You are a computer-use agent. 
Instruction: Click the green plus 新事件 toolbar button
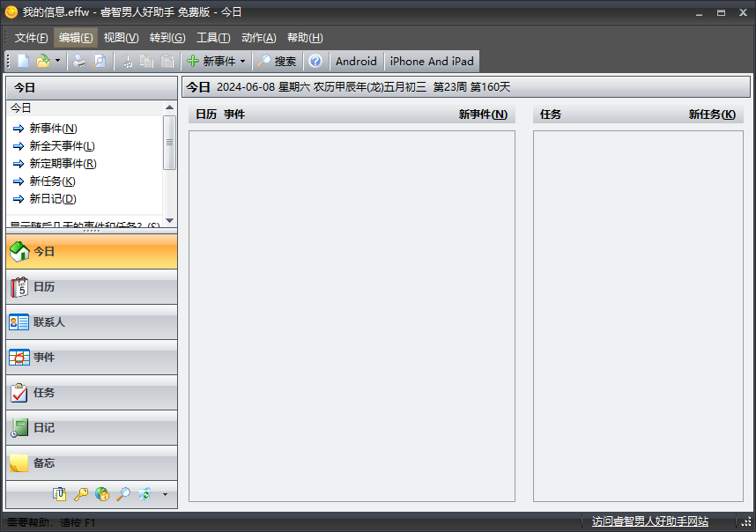pos(211,61)
